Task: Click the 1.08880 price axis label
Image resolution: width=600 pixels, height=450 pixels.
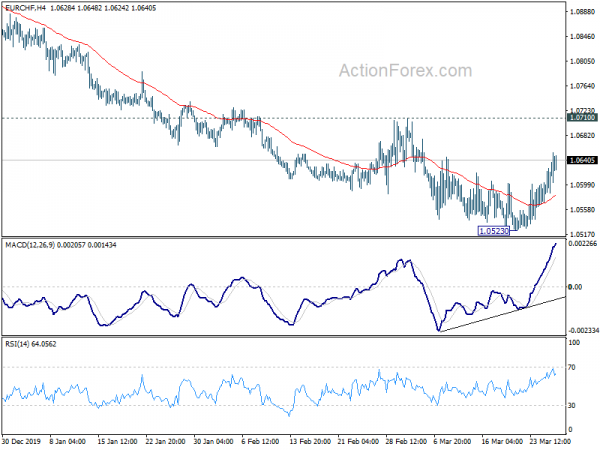Action: pos(582,12)
